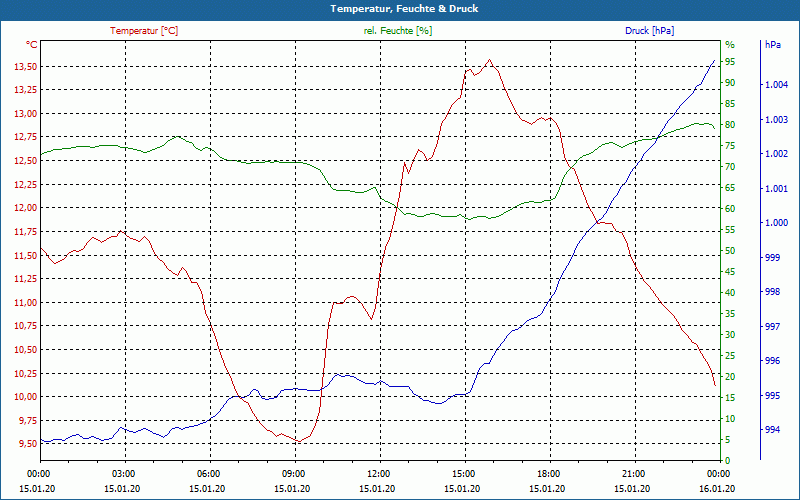Click the 12,75 temperature axis value
Viewport: 800px width, 500px height.
(x=25, y=137)
